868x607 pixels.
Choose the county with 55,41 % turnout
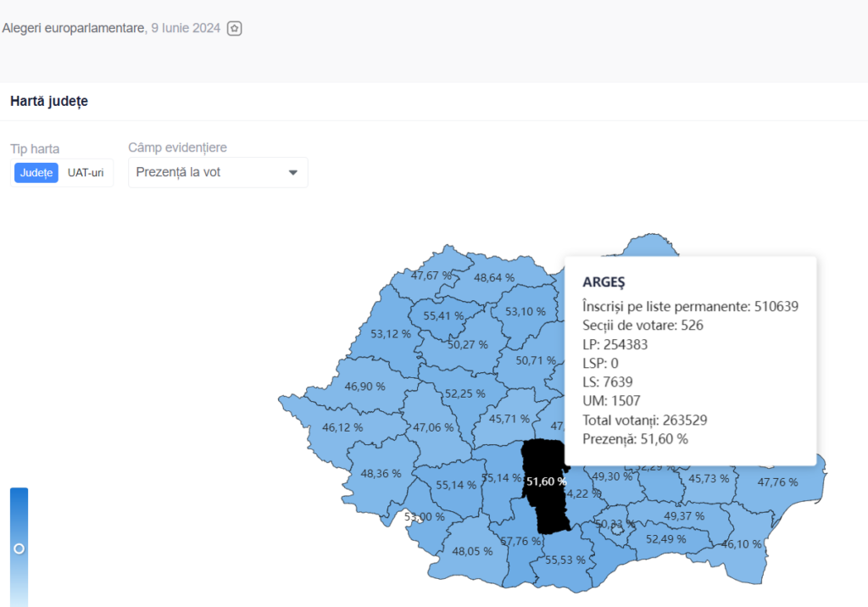[443, 315]
